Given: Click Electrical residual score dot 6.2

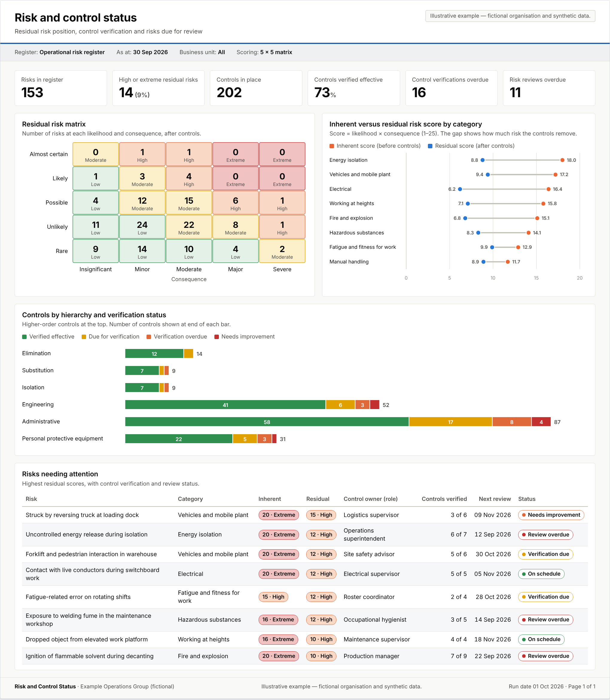Looking at the screenshot, I should pos(460,189).
